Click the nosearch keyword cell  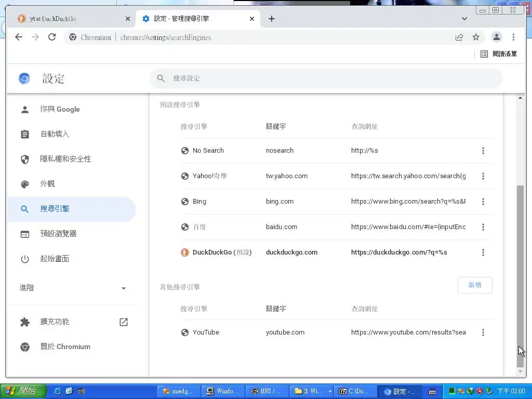280,151
